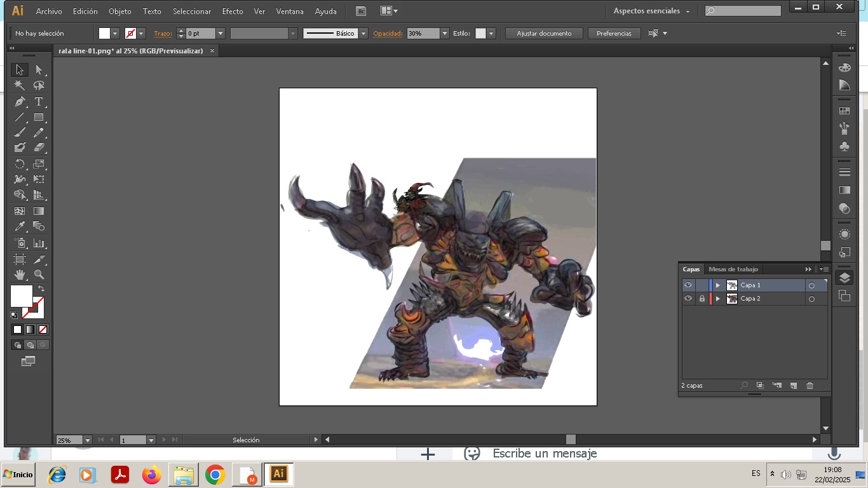This screenshot has width=868, height=488.
Task: Open the Color panel from the dock
Action: coord(844,68)
